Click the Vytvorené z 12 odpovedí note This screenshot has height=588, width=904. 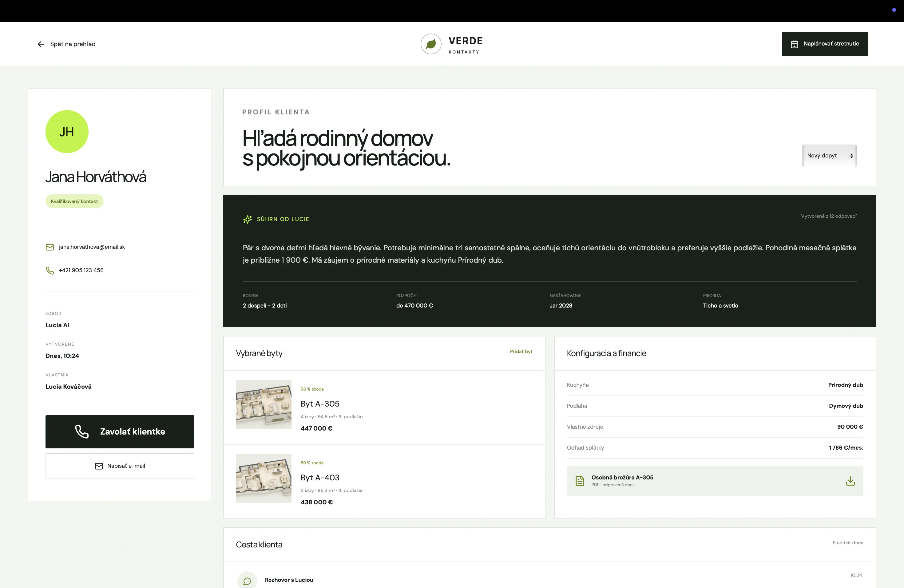[x=829, y=216]
